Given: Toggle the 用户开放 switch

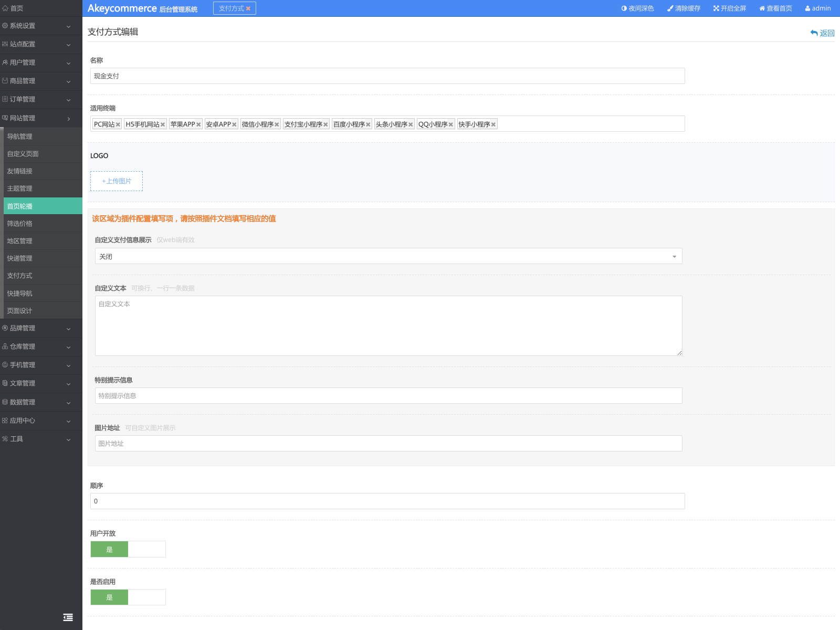Looking at the screenshot, I should 128,549.
